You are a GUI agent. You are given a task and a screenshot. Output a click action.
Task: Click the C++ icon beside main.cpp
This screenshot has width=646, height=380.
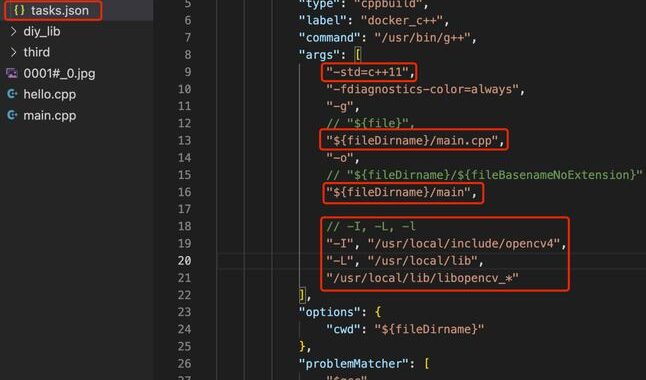pyautogui.click(x=12, y=115)
